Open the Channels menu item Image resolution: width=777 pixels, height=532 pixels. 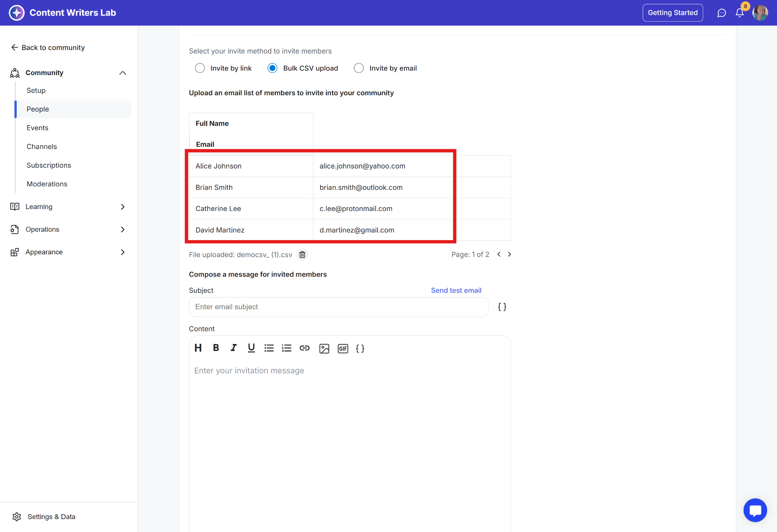[x=42, y=146]
